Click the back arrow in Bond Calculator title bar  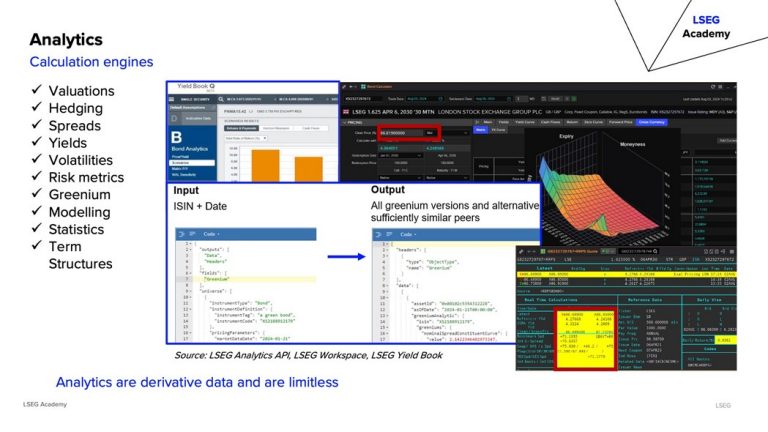(351, 87)
